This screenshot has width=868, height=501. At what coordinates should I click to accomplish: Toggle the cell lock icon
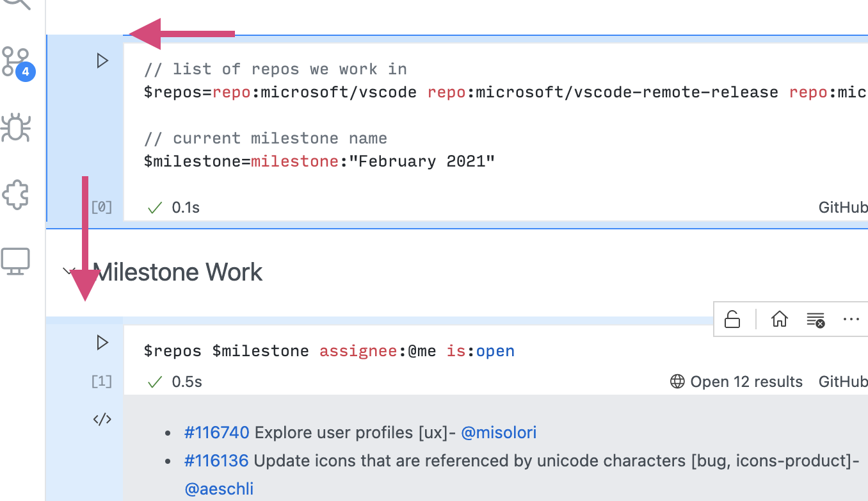[734, 318]
